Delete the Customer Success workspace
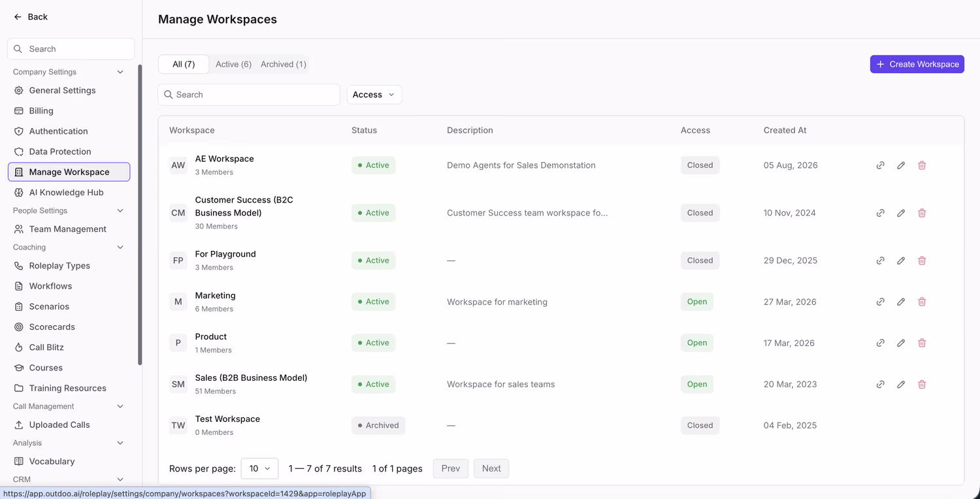 coord(922,213)
